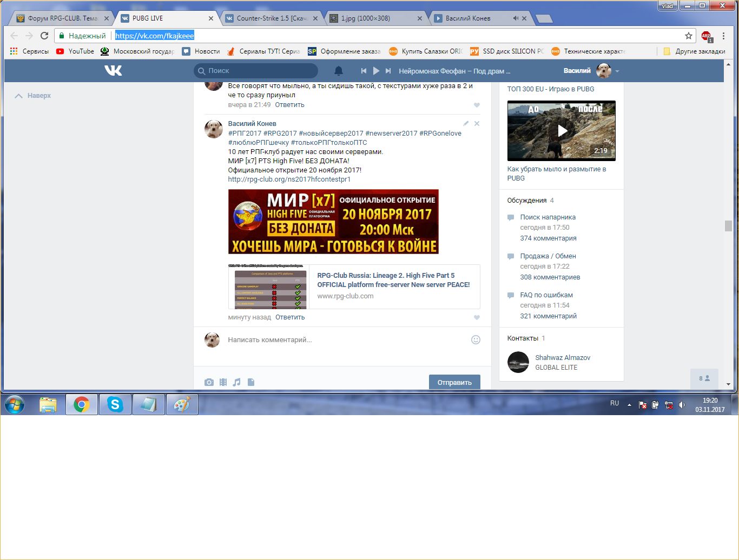Reload the page with the refresh button

click(44, 36)
